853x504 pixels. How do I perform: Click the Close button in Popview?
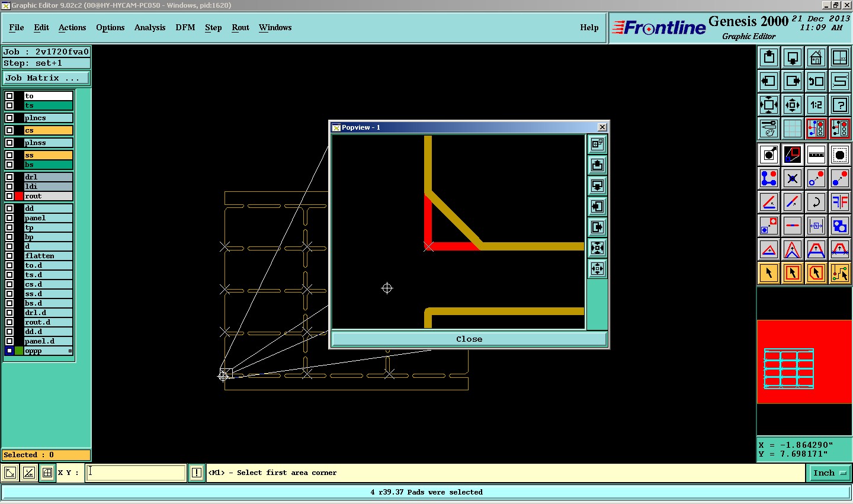[469, 339]
